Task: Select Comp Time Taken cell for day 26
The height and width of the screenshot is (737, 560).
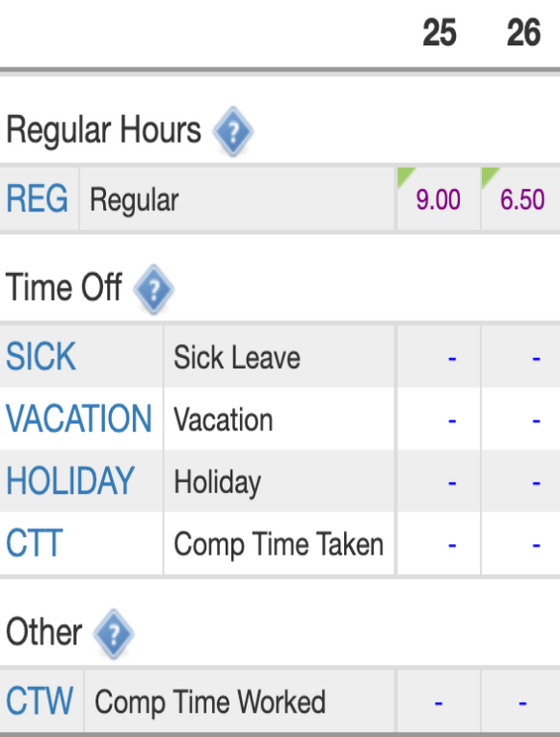Action: [521, 543]
